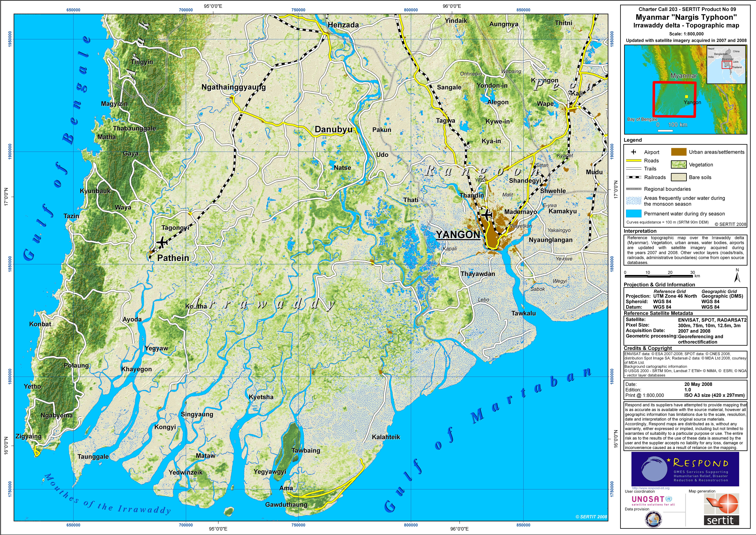This screenshot has height=535, width=756.
Task: Click the brown Urban areas/settlements swatch
Action: click(x=679, y=152)
